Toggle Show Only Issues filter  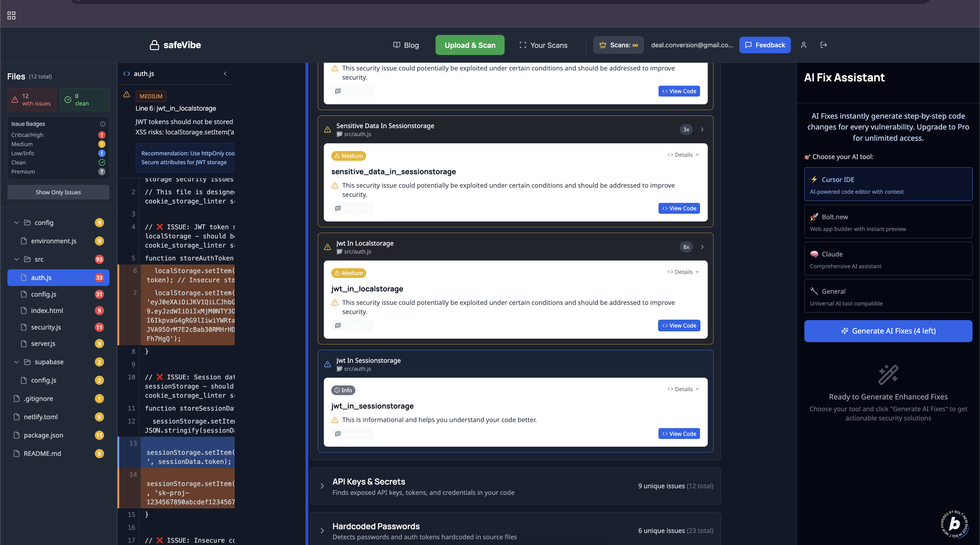click(58, 193)
